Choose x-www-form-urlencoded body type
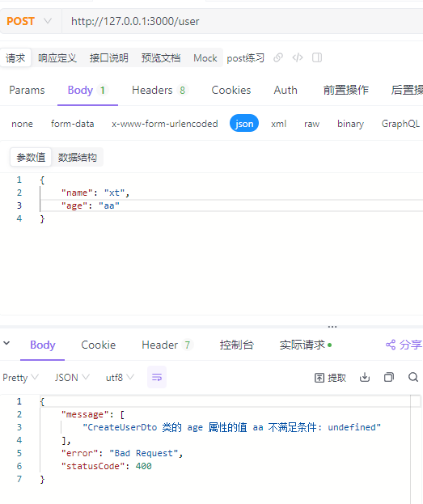The height and width of the screenshot is (504, 423). click(x=164, y=124)
